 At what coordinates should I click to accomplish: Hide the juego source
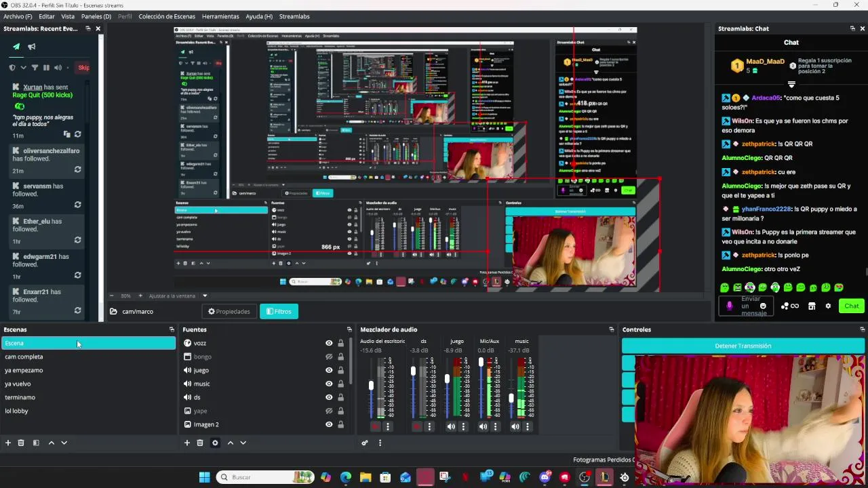(x=329, y=370)
